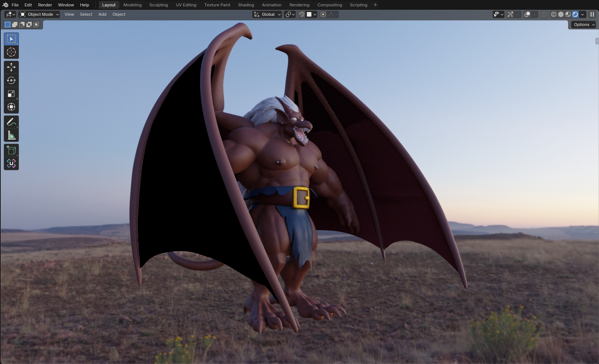Open Global transform orientation dropdown
This screenshot has width=599, height=364.
point(267,14)
